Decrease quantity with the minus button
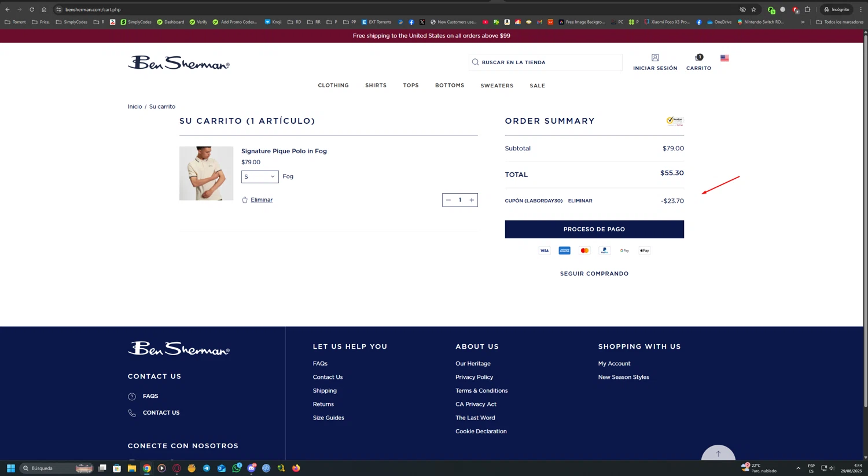Viewport: 868px width, 476px height. point(448,200)
